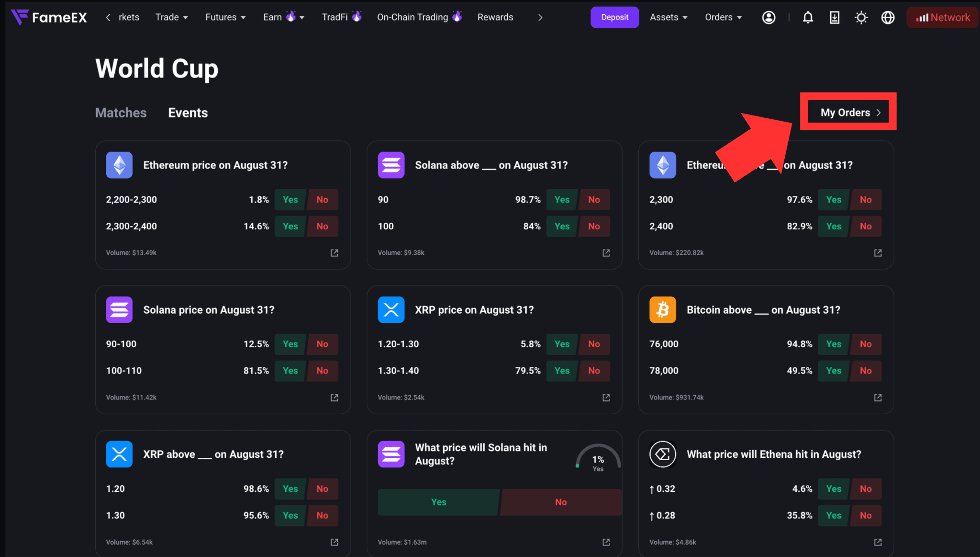Open external link for XRP price card
980x557 pixels.
tap(606, 398)
